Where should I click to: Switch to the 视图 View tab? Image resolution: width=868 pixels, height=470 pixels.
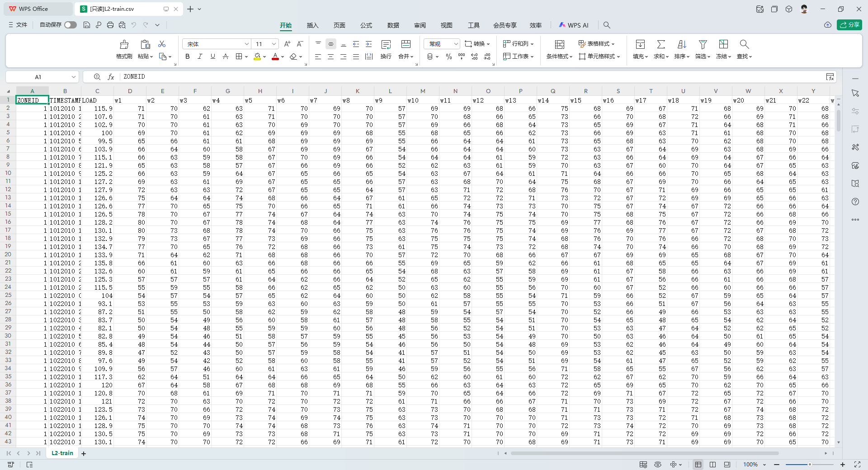click(x=447, y=25)
